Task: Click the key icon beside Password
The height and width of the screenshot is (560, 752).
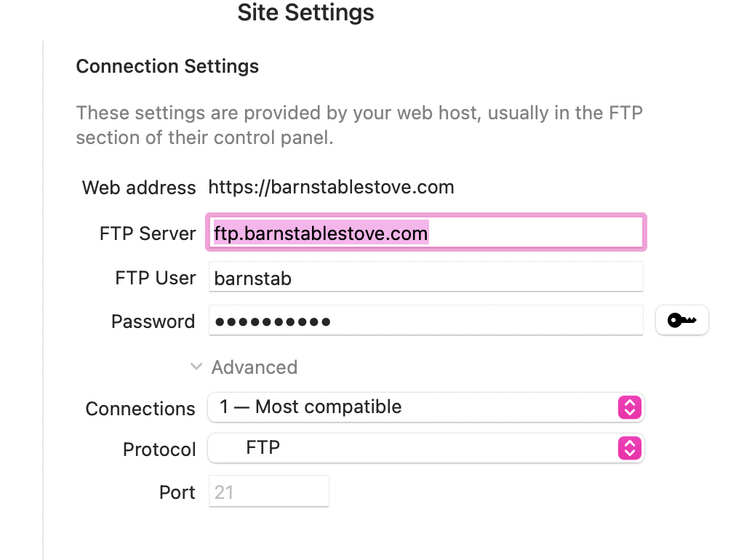Action: click(681, 320)
